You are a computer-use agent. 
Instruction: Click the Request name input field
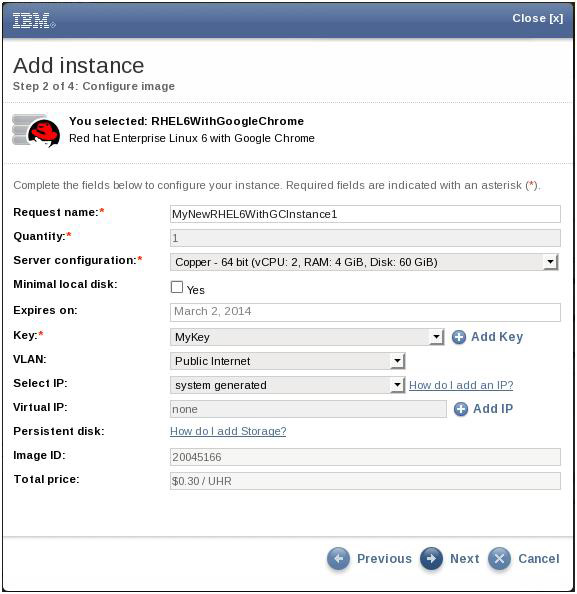(365, 214)
